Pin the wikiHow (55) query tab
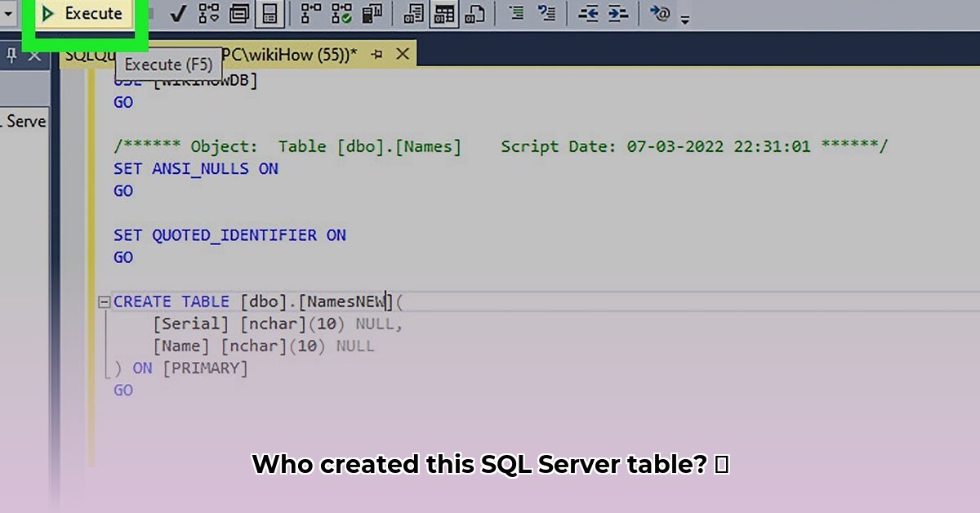 [x=376, y=55]
